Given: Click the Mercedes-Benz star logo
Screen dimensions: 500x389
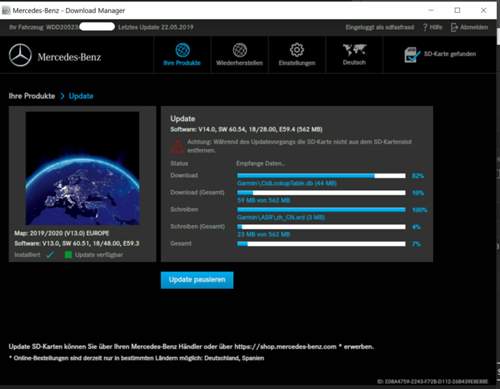Looking at the screenshot, I should [20, 55].
